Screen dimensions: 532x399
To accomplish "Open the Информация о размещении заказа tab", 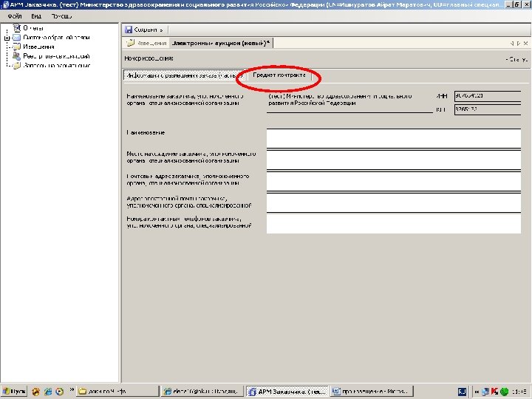I will tap(183, 75).
